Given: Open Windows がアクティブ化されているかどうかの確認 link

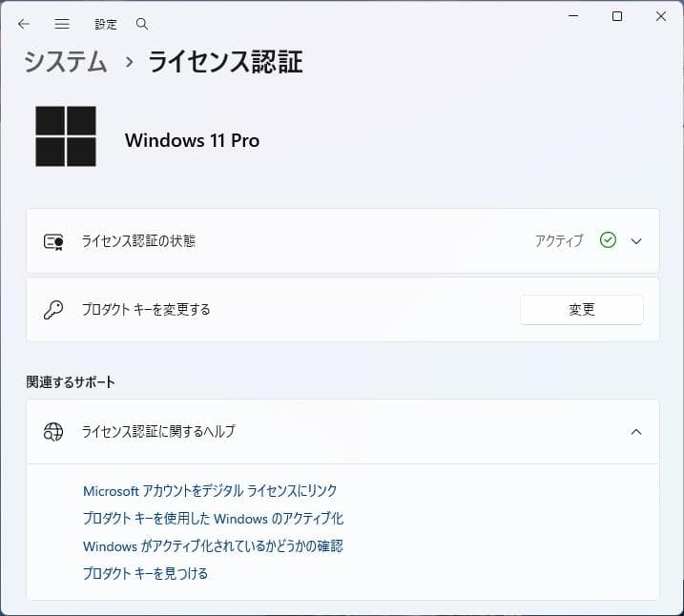Looking at the screenshot, I should click(x=213, y=545).
